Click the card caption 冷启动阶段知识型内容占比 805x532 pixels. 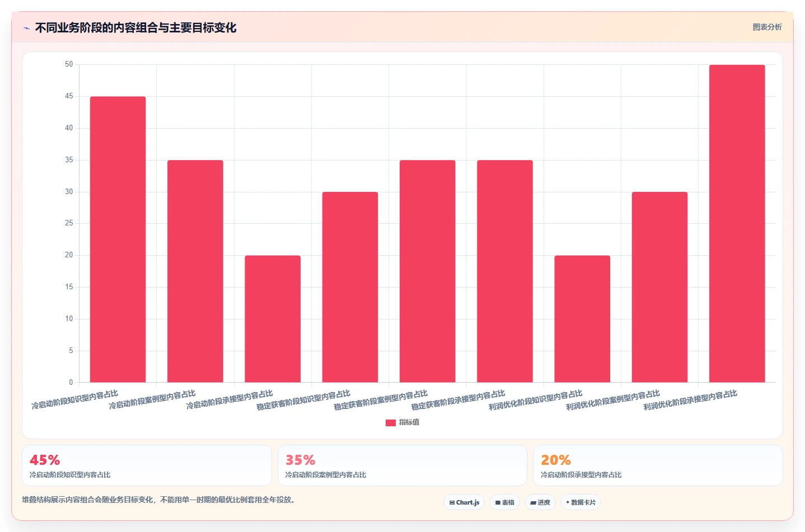[x=70, y=475]
